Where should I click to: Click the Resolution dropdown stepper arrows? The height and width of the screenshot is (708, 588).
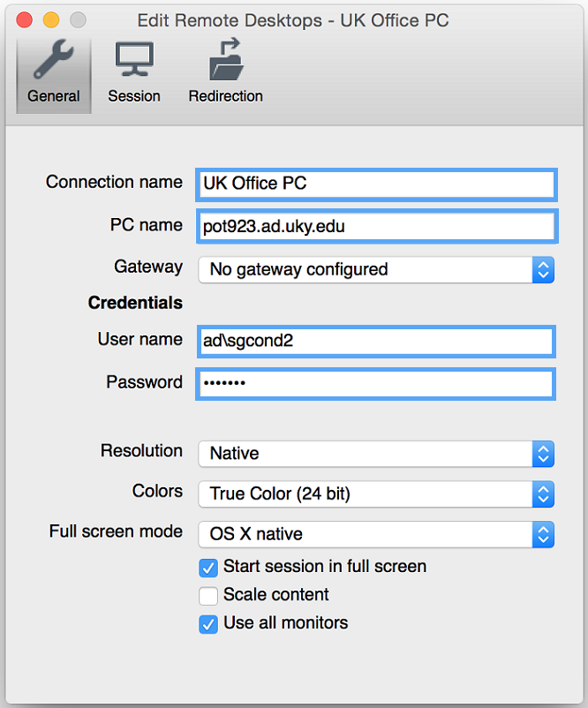[543, 454]
